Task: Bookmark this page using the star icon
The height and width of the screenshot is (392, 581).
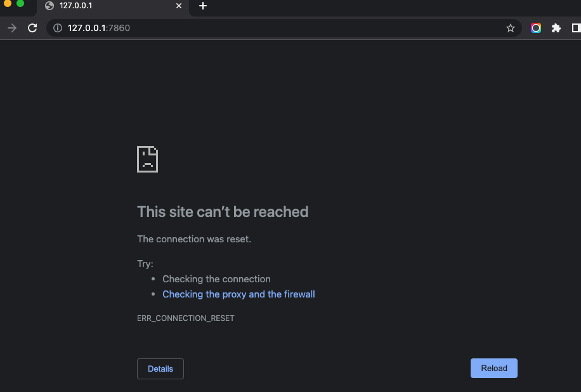Action: [511, 28]
